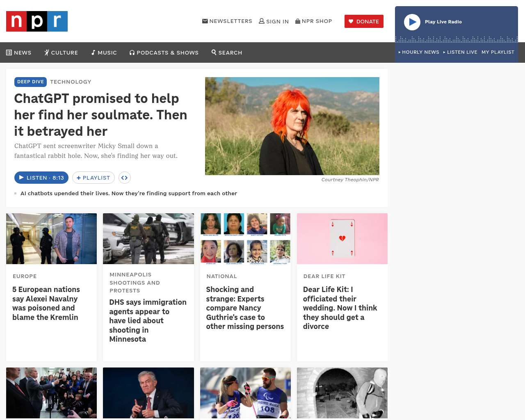525x420 pixels.
Task: Select Listen Live in the player
Action: [460, 52]
